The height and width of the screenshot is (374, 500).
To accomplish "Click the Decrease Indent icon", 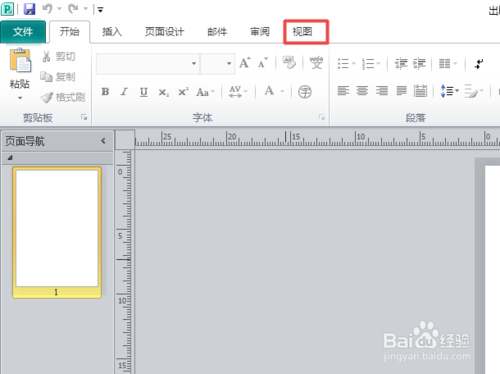I will [401, 63].
